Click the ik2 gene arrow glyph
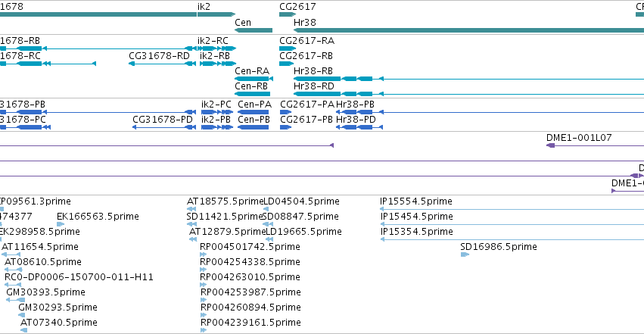The image size is (644, 334). (216, 14)
